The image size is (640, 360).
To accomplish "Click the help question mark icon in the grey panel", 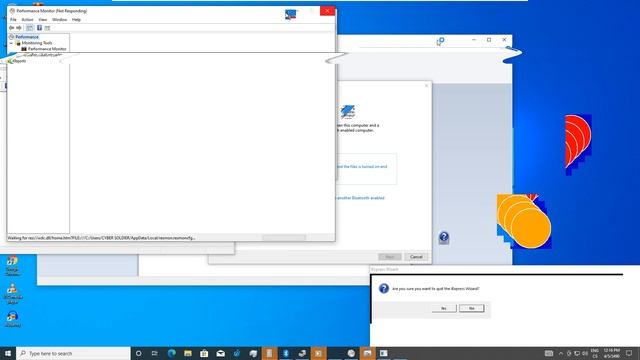I will tap(444, 238).
